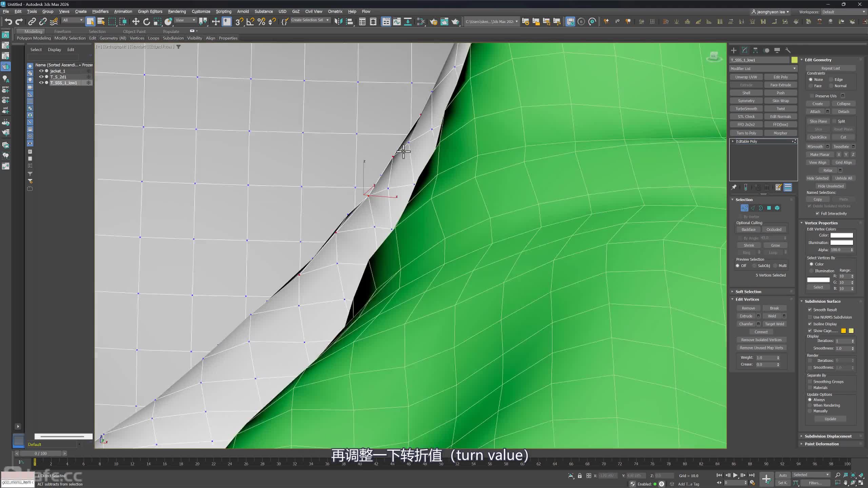The width and height of the screenshot is (868, 488).
Task: Hide the jacket_1 object with its eye icon
Action: pyautogui.click(x=41, y=71)
